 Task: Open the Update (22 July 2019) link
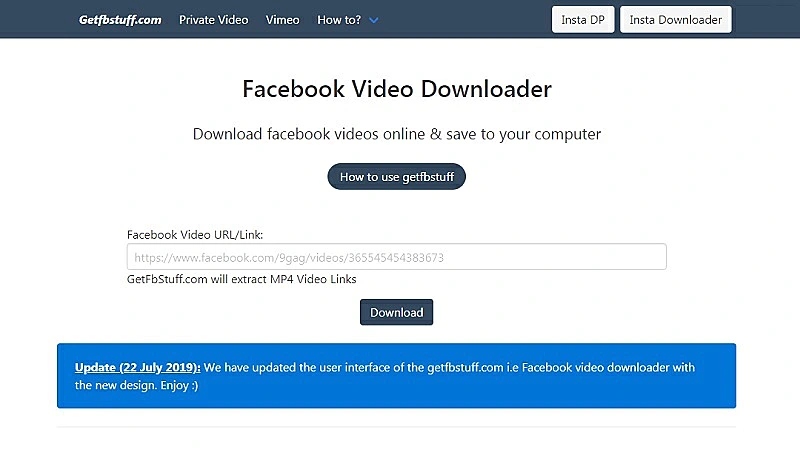pyautogui.click(x=138, y=367)
